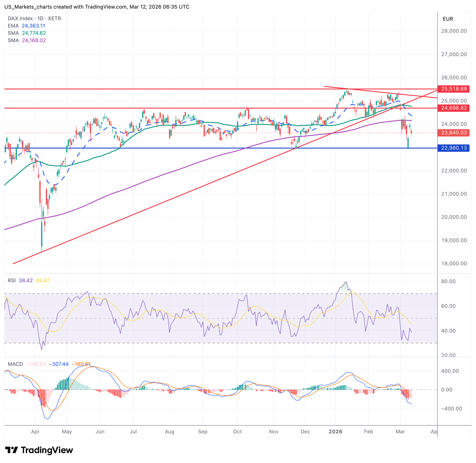
Task: Click the orange MACD value −160.61
Action: [81, 364]
